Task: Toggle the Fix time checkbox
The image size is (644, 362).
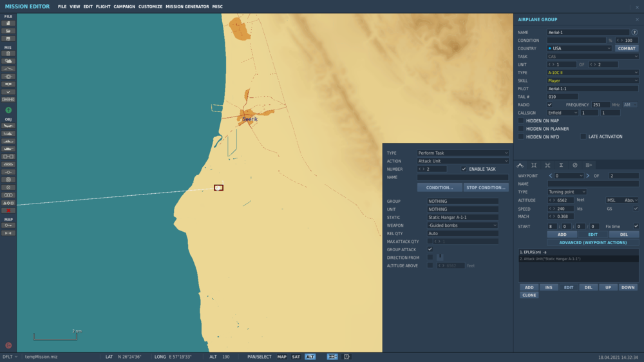Action: point(636,226)
